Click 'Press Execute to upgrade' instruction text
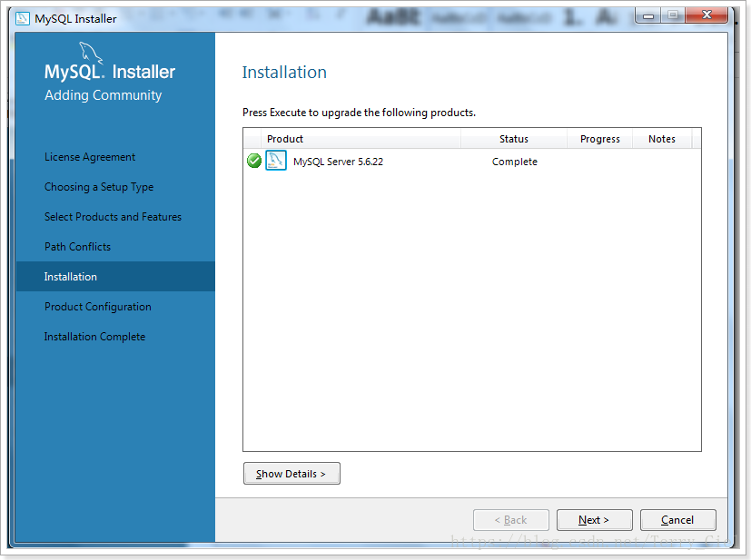Image resolution: width=751 pixels, height=560 pixels. pyautogui.click(x=360, y=113)
